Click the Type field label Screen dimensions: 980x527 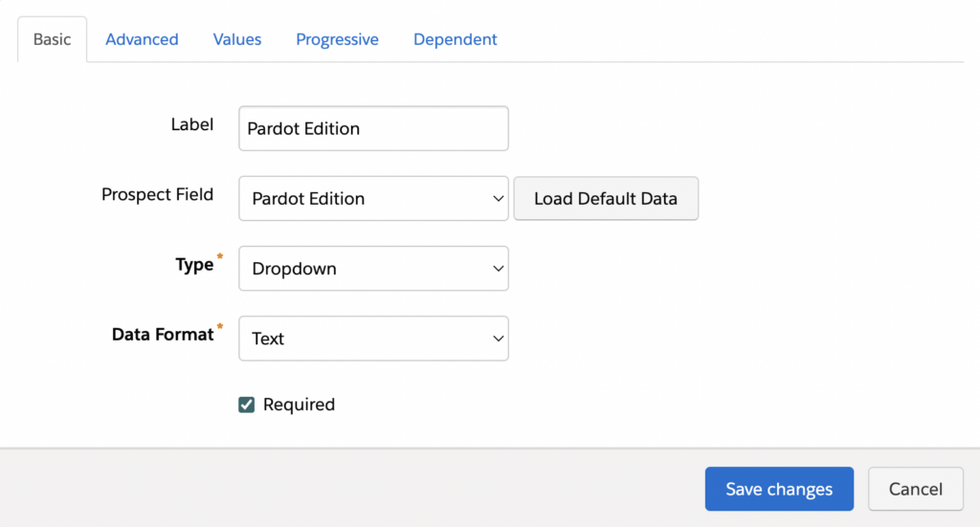pyautogui.click(x=194, y=265)
